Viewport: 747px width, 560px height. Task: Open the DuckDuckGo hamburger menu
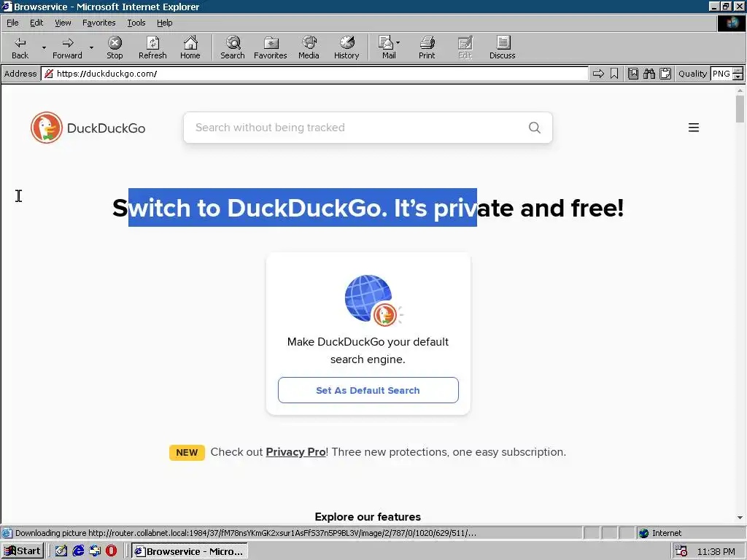click(694, 128)
